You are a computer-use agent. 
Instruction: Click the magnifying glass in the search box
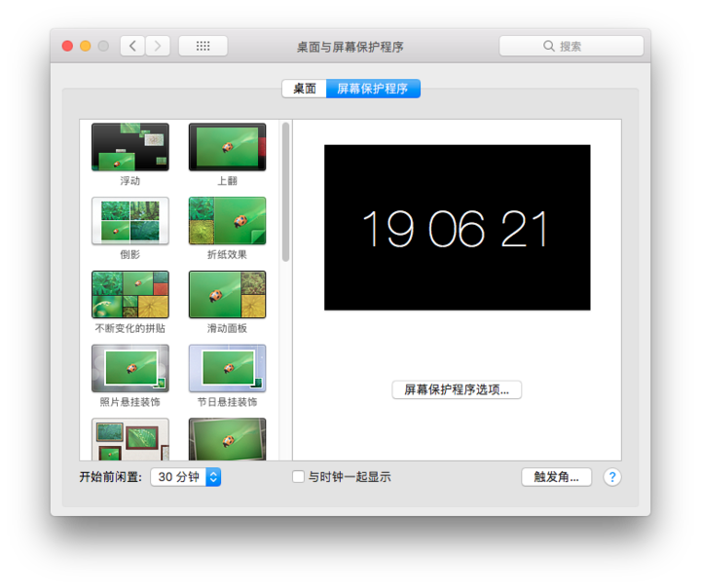click(549, 46)
